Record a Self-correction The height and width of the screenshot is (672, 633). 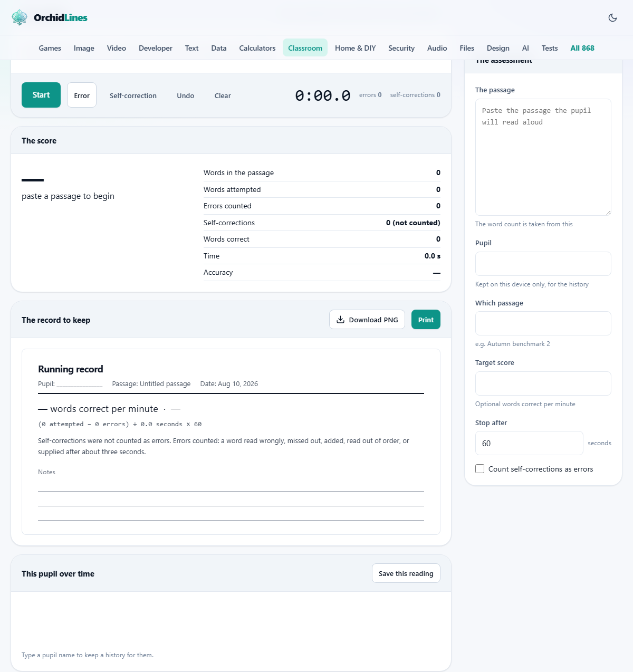click(133, 95)
